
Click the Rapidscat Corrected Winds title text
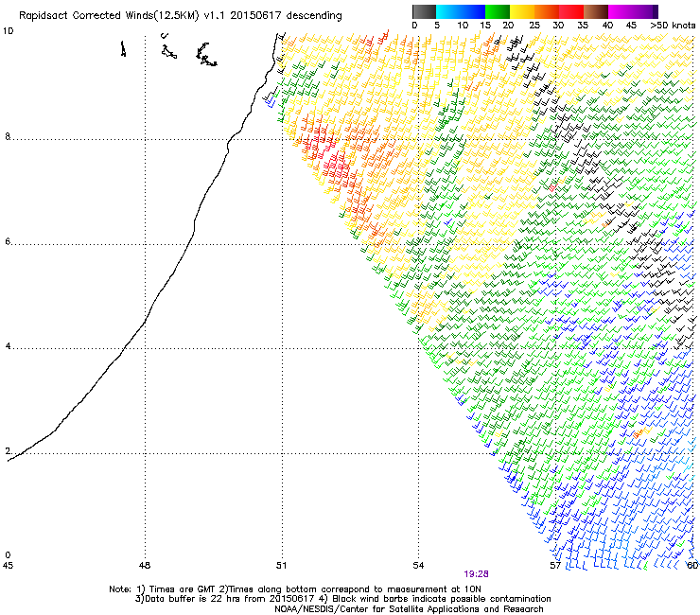[181, 16]
